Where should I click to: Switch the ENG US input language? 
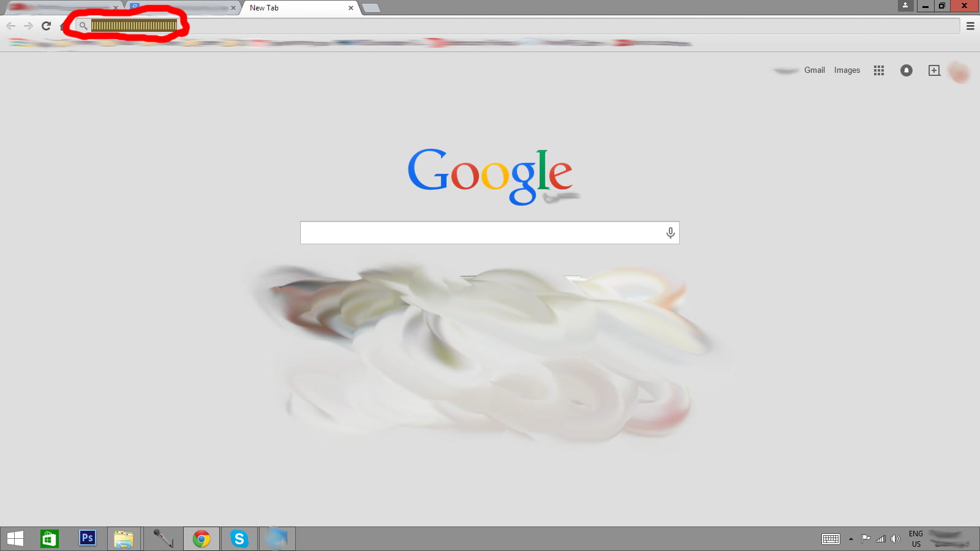[x=916, y=539]
